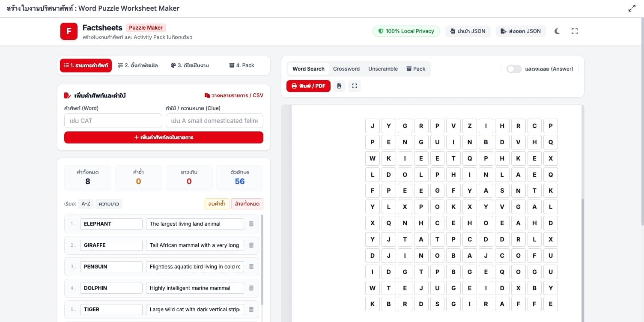Click the red Factsheets F logo
644x322 pixels.
[69, 31]
